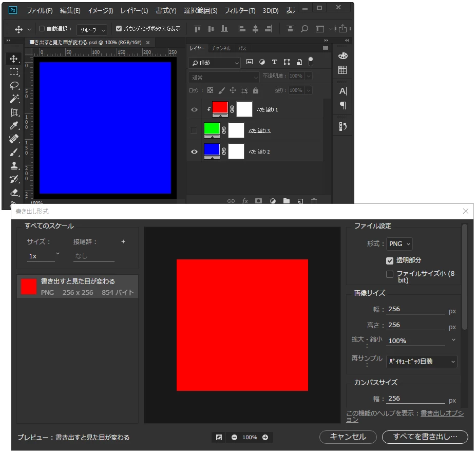Filter layers by pixel layer icon
Screen dimensions: 476x453
(249, 62)
